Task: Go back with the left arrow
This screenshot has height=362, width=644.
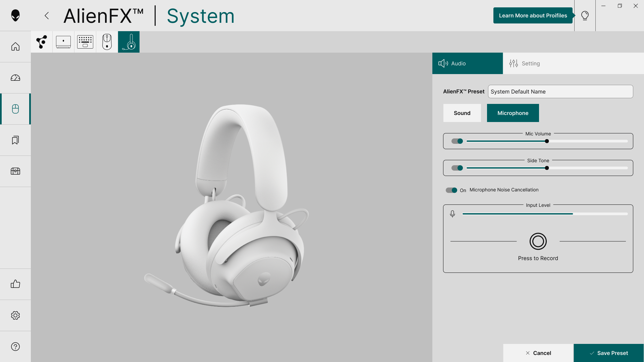Action: [47, 15]
